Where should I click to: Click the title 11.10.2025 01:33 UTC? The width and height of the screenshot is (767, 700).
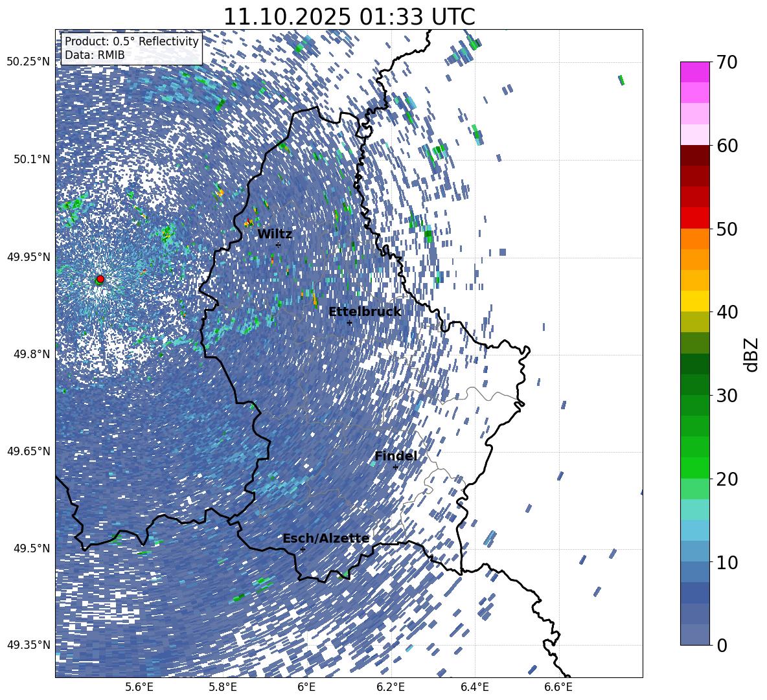[349, 17]
